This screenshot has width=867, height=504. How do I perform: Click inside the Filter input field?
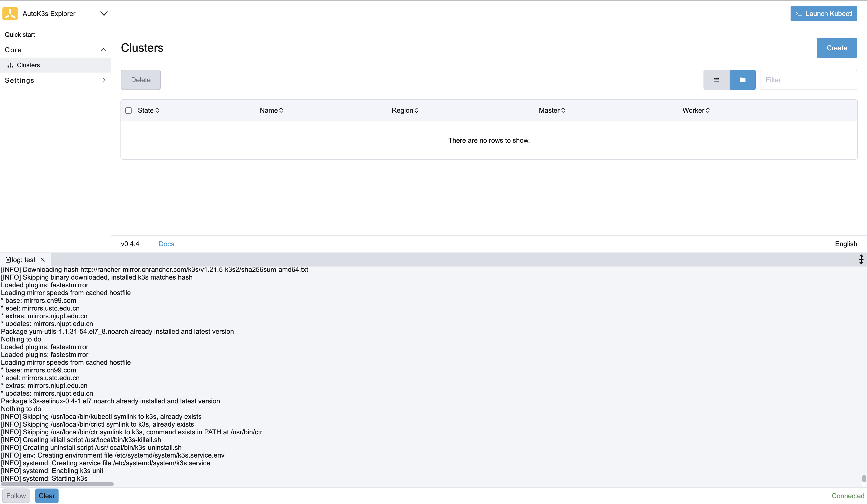click(808, 80)
